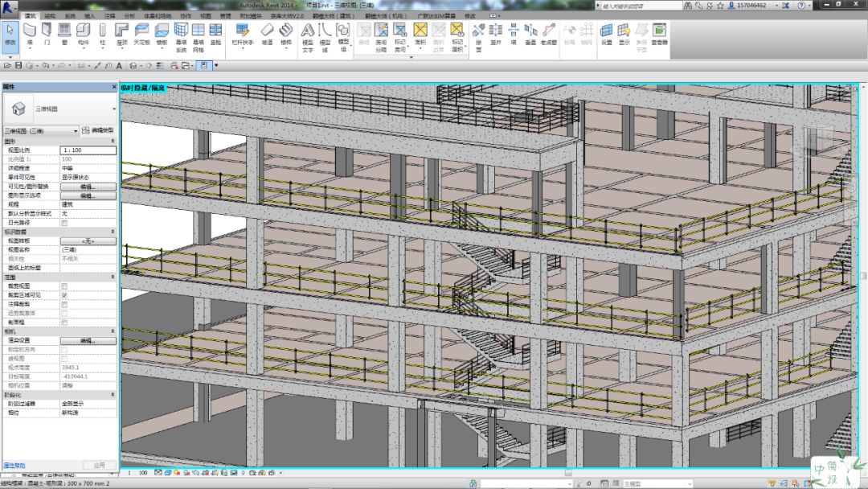This screenshot has width=868, height=489.
Task: Open the Annotate (注释) ribbon tab
Action: point(110,16)
